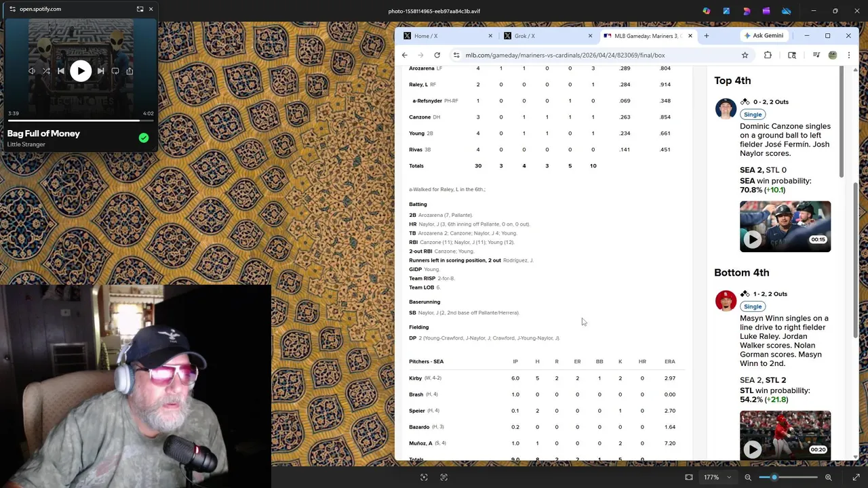Click the OneDrive cloud icon in Photos title bar
Image resolution: width=868 pixels, height=488 pixels.
pos(787,11)
